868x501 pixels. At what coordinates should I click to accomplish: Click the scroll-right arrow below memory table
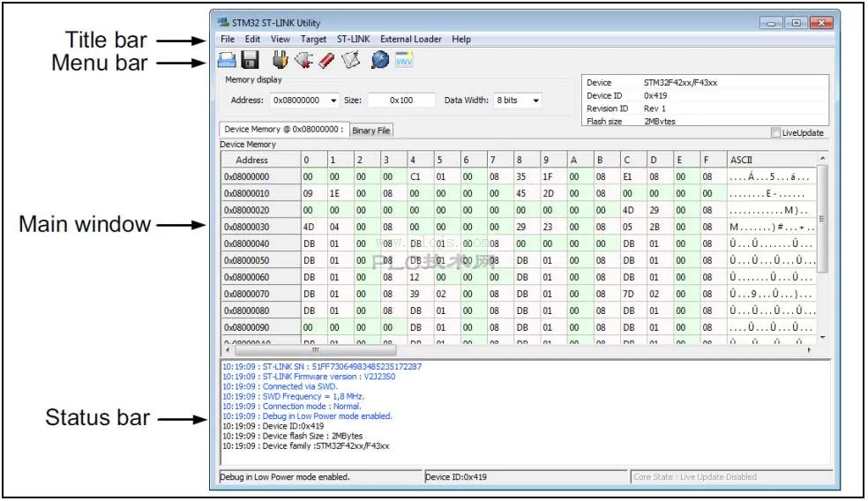809,350
